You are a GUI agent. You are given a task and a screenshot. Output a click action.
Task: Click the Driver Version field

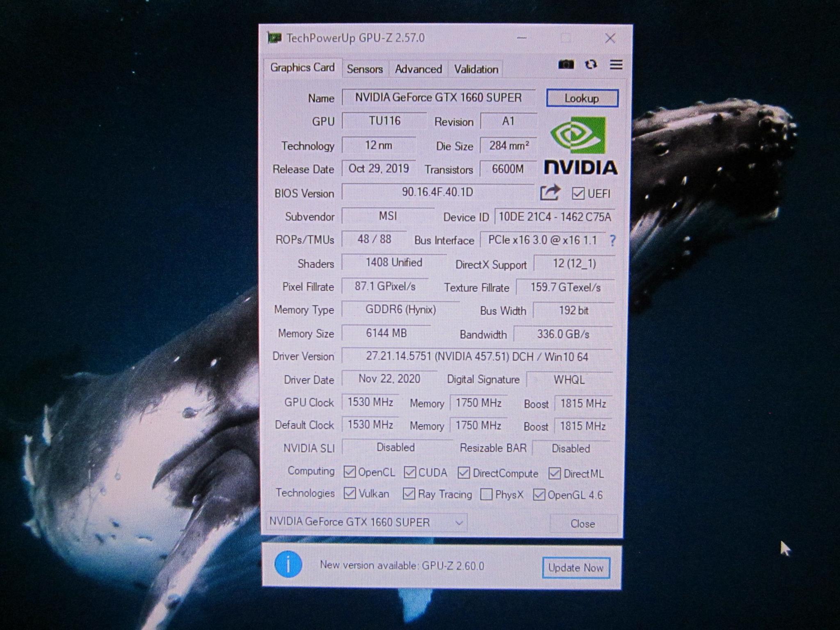[477, 356]
